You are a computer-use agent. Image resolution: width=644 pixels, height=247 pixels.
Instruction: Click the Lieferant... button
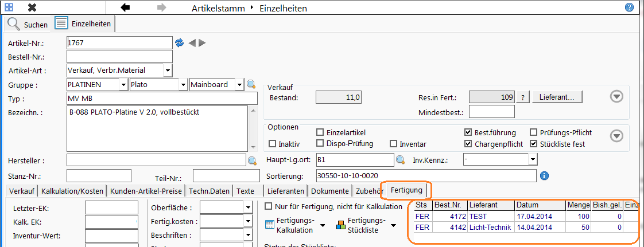558,97
